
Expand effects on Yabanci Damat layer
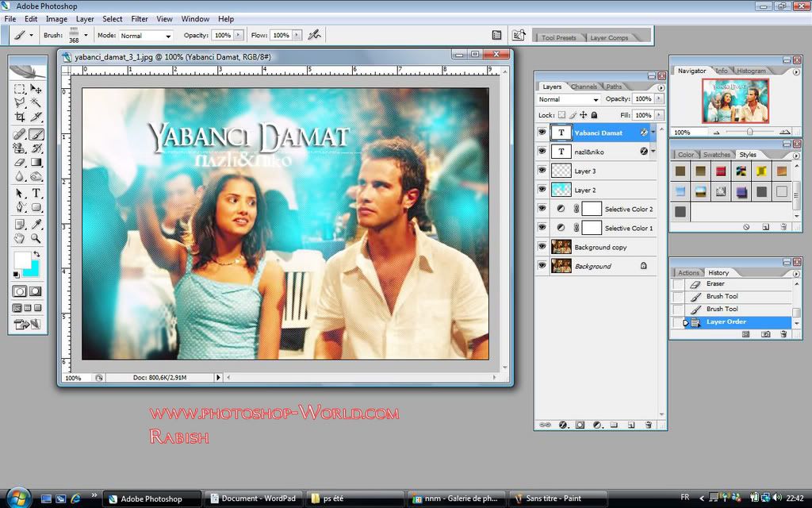[x=653, y=133]
